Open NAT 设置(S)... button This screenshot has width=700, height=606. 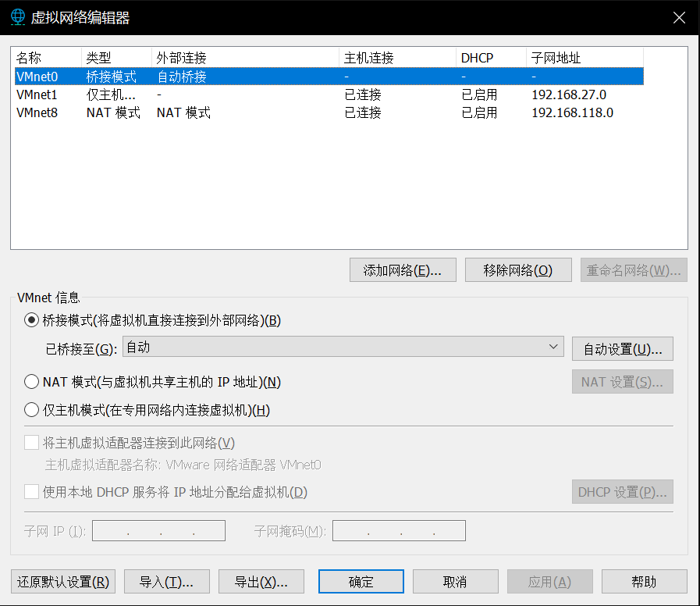[622, 382]
